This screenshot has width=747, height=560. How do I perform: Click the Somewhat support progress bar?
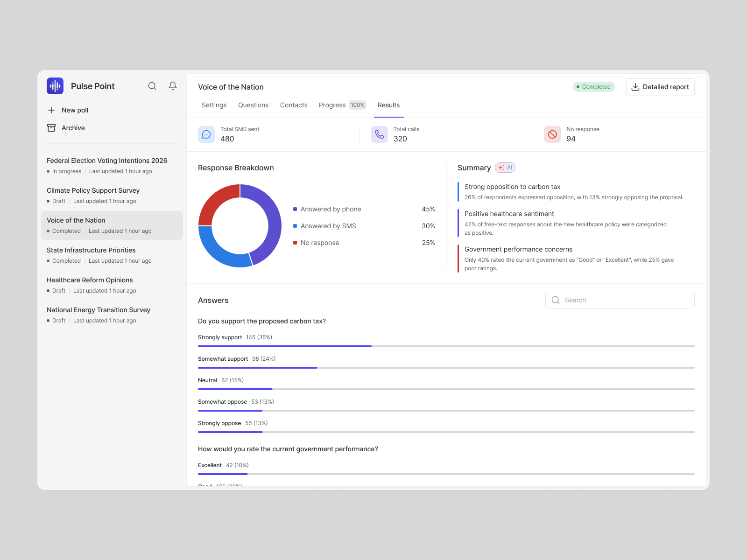446,368
